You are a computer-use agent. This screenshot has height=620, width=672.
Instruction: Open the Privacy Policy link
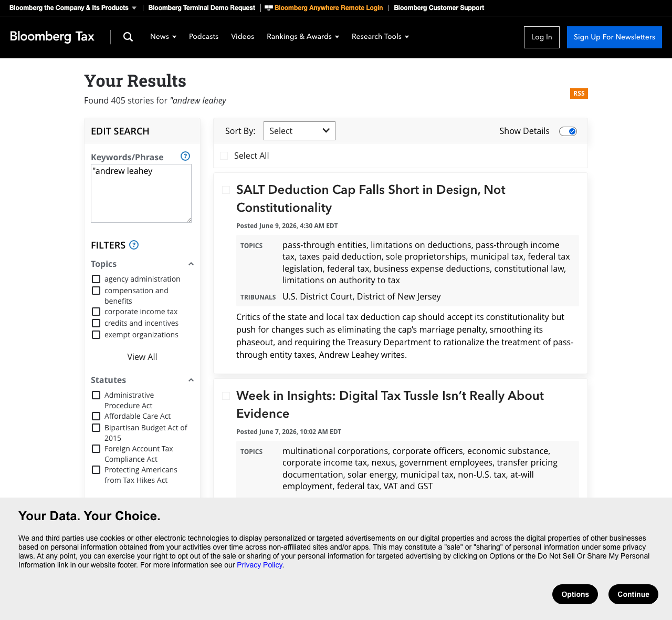click(x=259, y=565)
